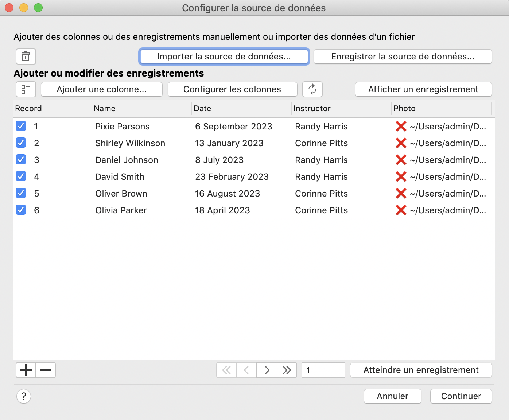The height and width of the screenshot is (420, 509).
Task: Select the Daniel Johnson name cell
Action: coord(127,160)
